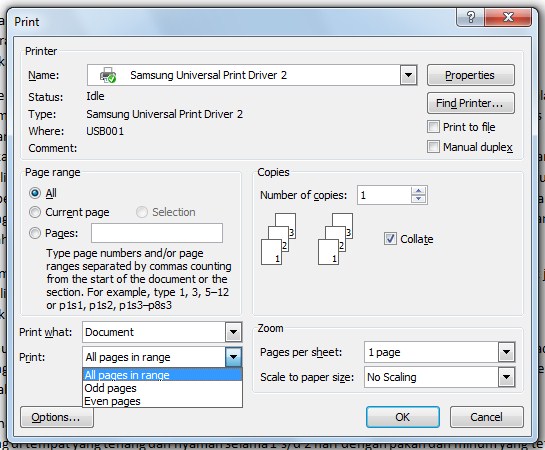Screen dimensions: 545x450
Task: Cancel the Print dialog
Action: point(487,417)
